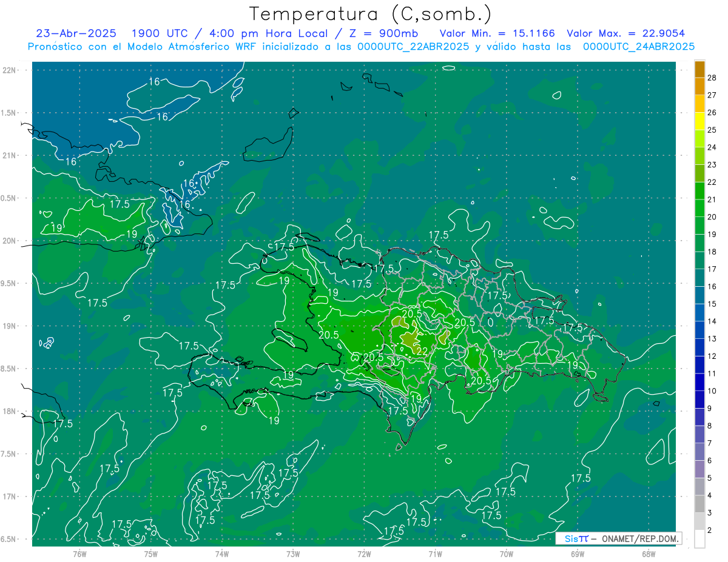
Task: Click the blue 'Sis' logo text
Action: point(571,538)
